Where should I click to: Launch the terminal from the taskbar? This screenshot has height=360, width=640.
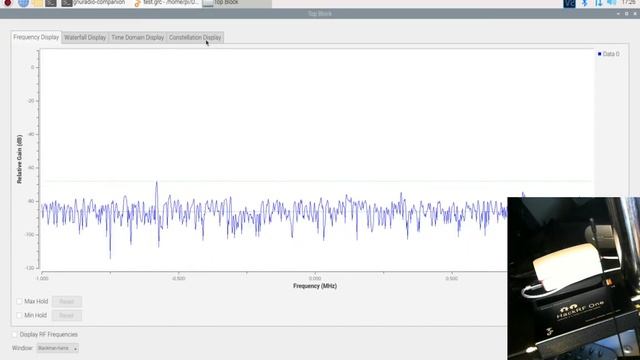click(x=51, y=3)
